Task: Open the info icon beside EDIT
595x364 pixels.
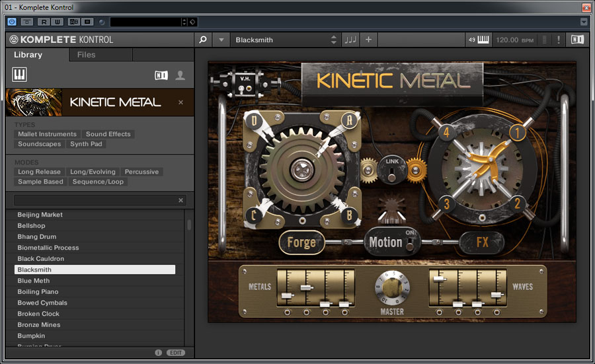Action: [159, 353]
